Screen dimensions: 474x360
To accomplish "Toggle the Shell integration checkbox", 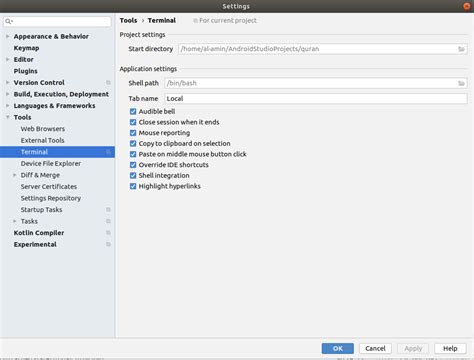I will (x=133, y=175).
